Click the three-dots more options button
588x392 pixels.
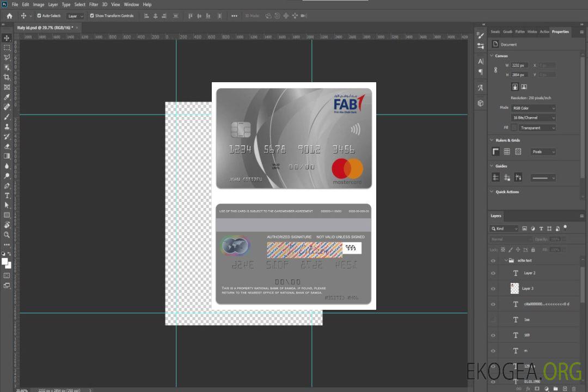(x=234, y=16)
